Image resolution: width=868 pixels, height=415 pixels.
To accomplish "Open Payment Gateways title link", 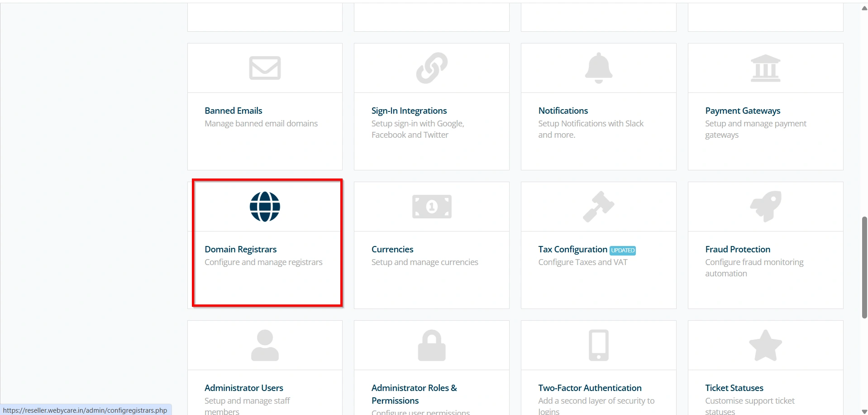I will [743, 111].
